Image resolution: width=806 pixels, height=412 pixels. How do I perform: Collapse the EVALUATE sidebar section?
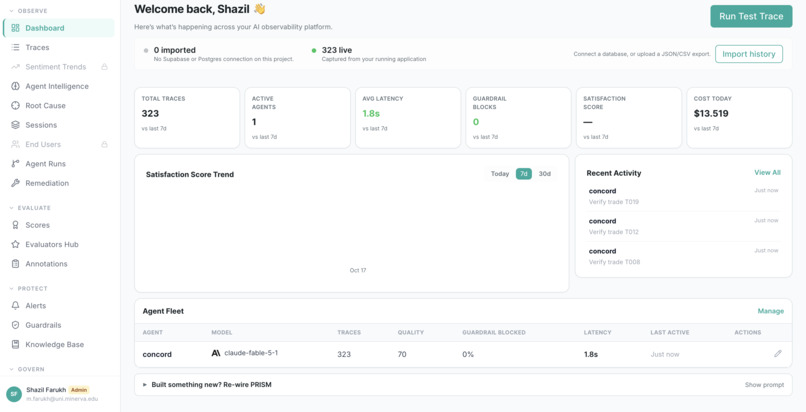(30, 208)
